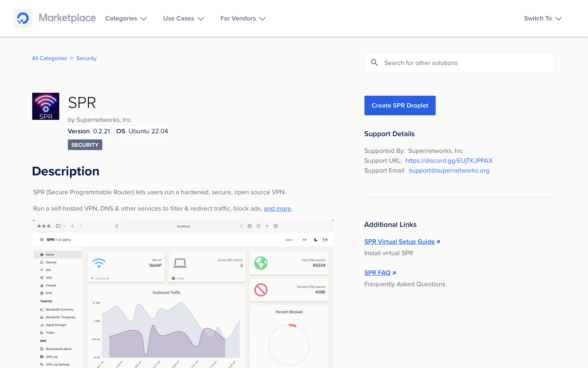This screenshot has width=588, height=368.
Task: Click the DigitalOcean logo icon
Action: click(x=23, y=18)
